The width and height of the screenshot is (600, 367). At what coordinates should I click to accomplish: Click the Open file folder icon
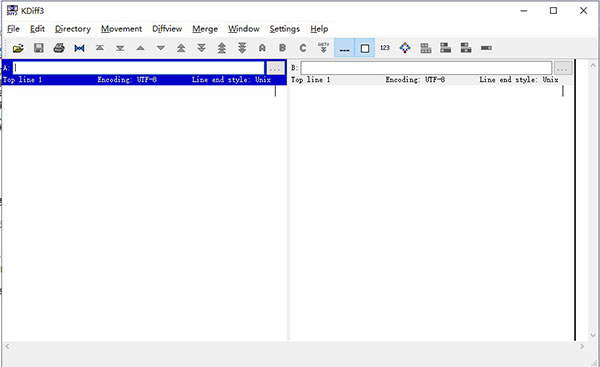click(x=18, y=48)
